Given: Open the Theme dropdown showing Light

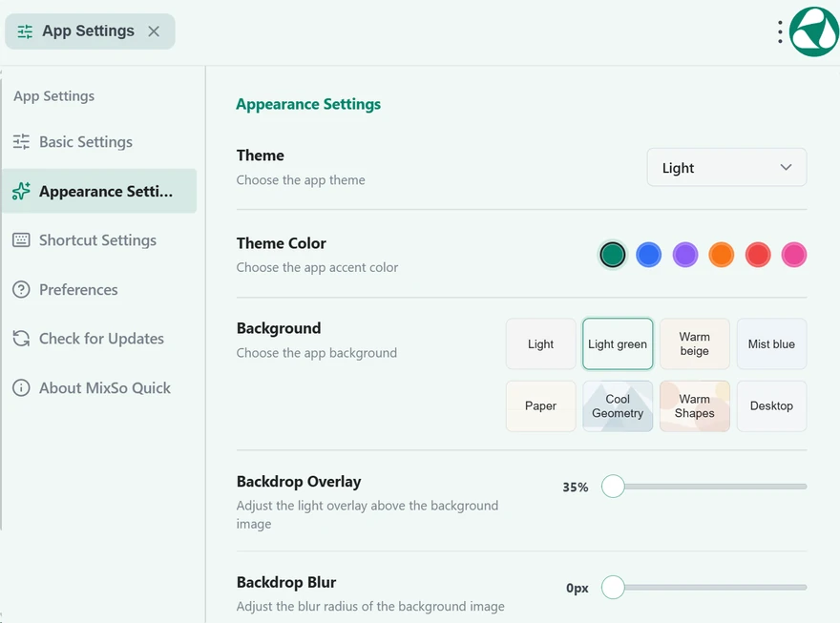Looking at the screenshot, I should click(726, 168).
